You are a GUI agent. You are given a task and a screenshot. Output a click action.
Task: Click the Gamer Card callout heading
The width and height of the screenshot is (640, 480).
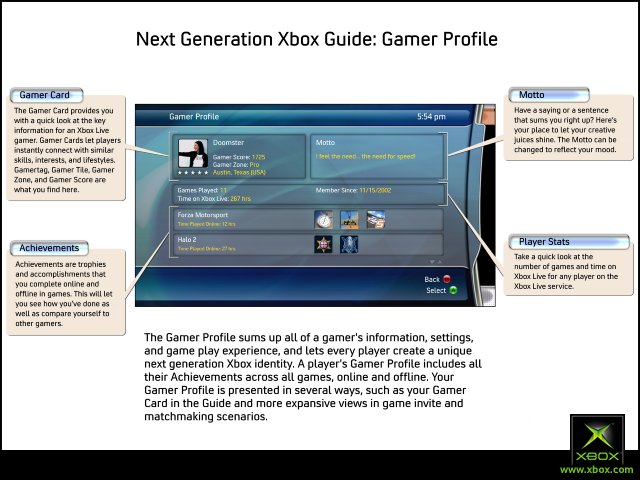pos(45,95)
